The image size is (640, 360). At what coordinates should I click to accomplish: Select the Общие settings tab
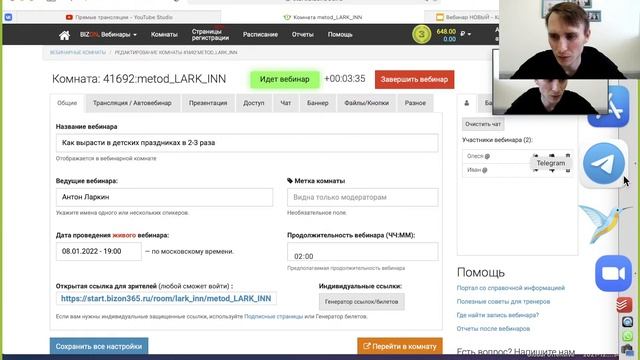coord(67,103)
